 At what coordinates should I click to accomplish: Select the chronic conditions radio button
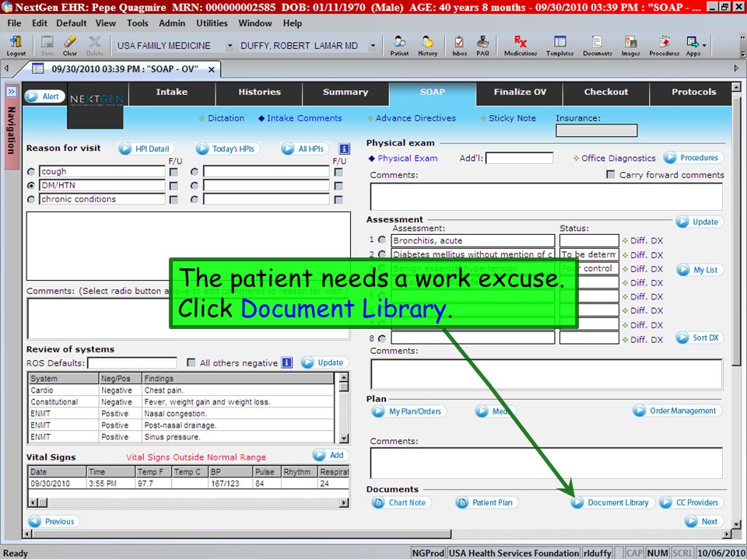(x=31, y=199)
